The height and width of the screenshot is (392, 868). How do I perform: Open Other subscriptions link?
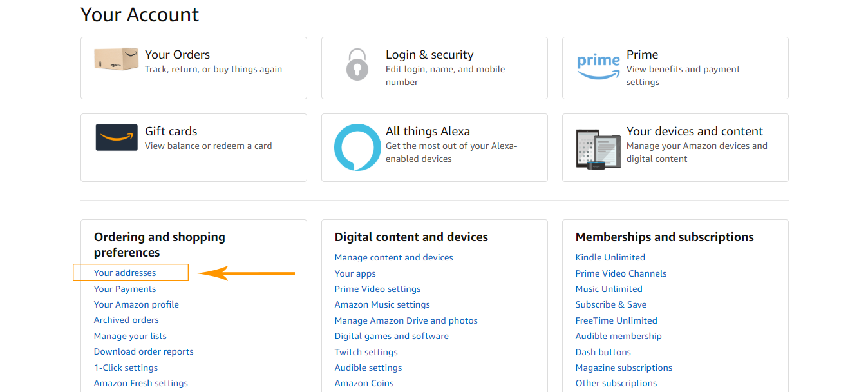pyautogui.click(x=616, y=383)
